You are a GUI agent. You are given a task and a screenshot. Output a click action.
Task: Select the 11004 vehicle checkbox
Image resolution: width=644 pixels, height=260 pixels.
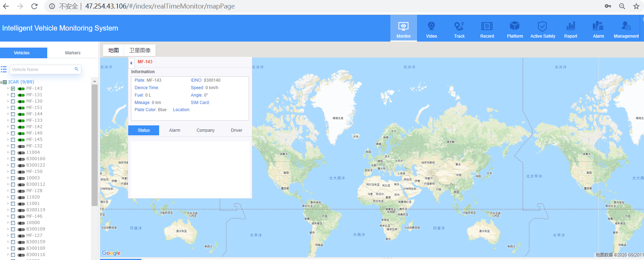pyautogui.click(x=13, y=152)
